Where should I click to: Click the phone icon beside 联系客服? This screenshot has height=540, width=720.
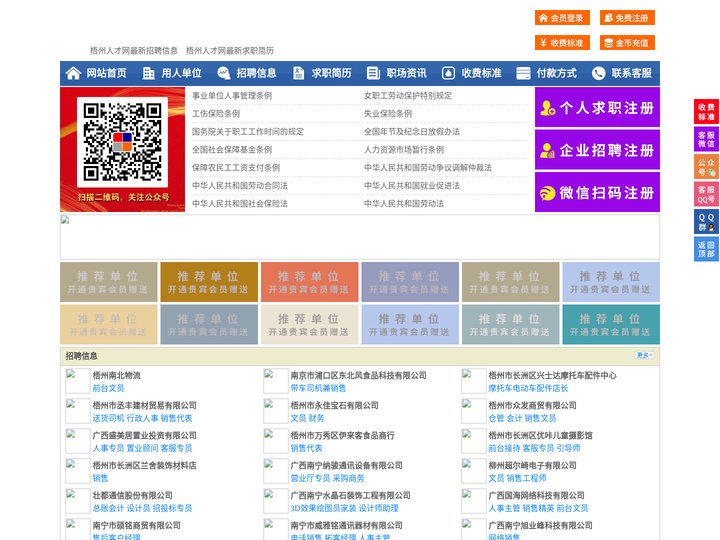598,73
